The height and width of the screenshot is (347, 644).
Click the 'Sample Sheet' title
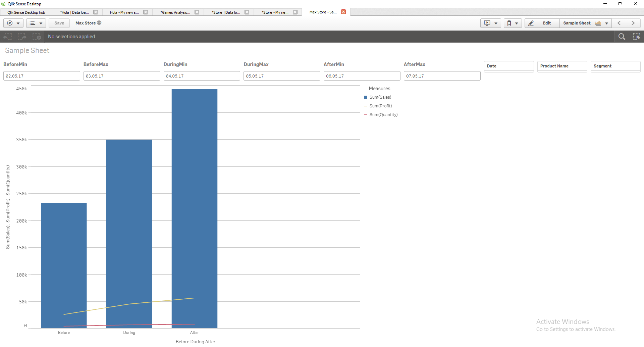pyautogui.click(x=27, y=50)
